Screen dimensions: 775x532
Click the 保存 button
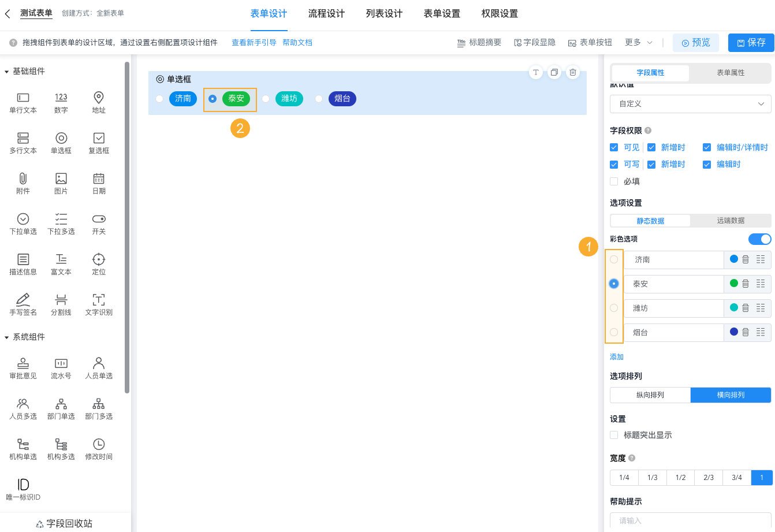click(751, 42)
